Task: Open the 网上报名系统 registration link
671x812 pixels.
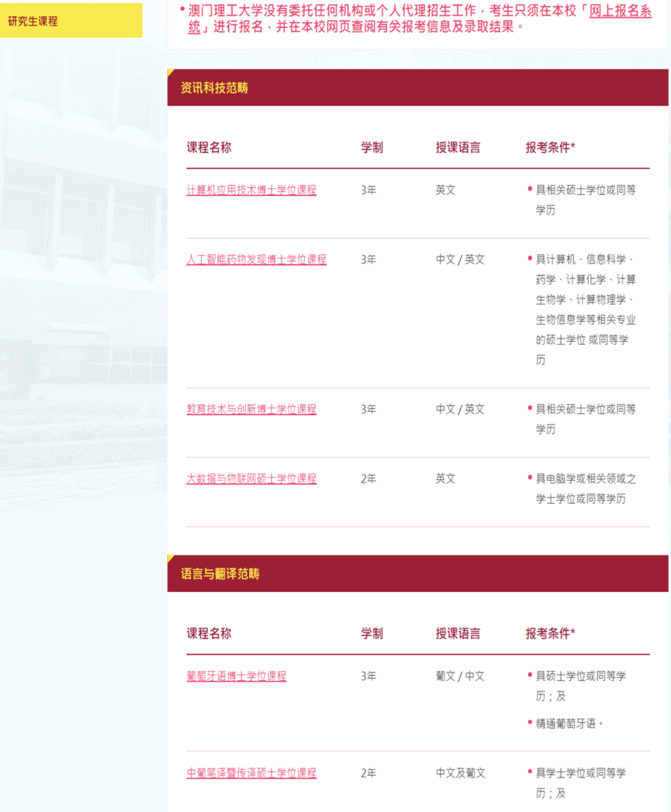Action: [x=619, y=11]
